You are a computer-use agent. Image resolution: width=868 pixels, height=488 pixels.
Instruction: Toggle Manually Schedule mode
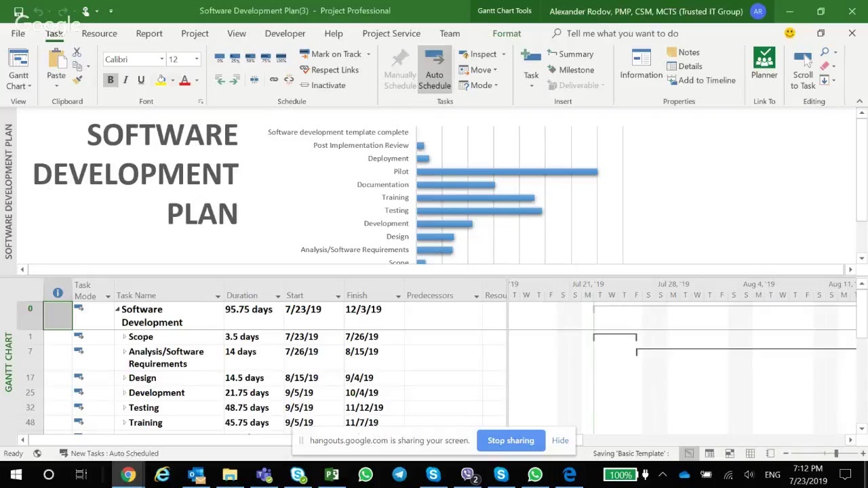coord(400,69)
